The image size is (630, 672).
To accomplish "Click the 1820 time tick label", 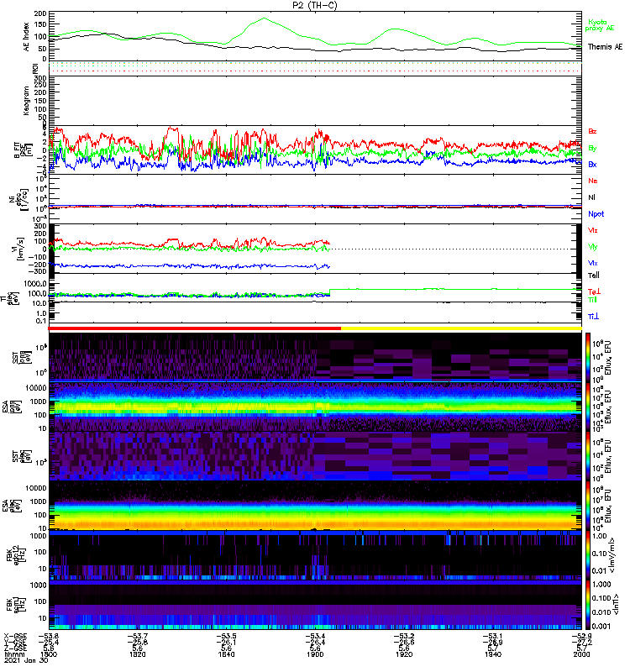I will click(x=137, y=654).
